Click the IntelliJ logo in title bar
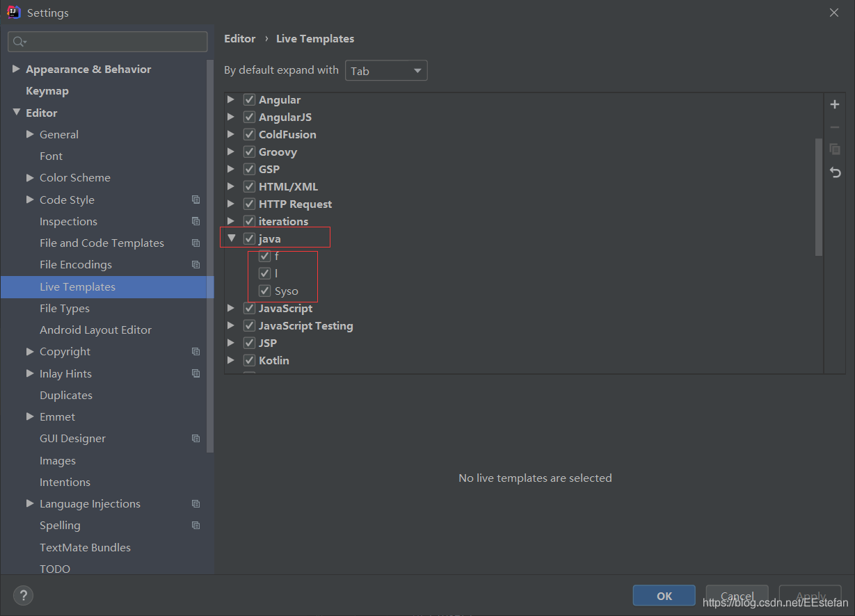Viewport: 855px width, 616px height. click(13, 13)
